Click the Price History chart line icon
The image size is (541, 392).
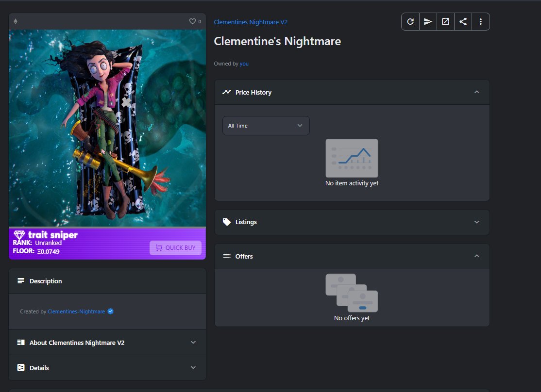227,92
